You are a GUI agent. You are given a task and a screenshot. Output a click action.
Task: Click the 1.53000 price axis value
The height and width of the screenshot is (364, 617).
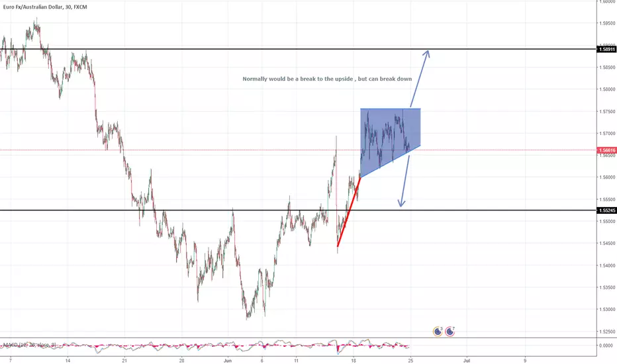pos(607,310)
